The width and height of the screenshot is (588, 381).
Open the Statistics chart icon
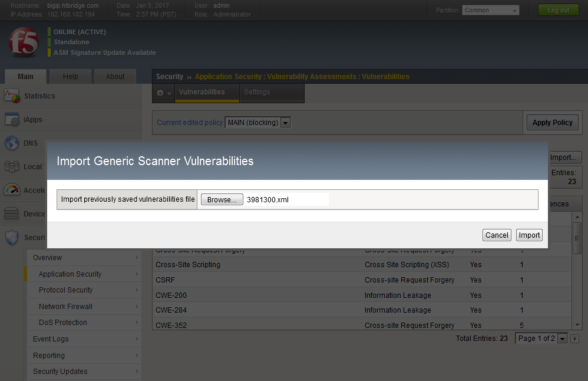click(12, 96)
